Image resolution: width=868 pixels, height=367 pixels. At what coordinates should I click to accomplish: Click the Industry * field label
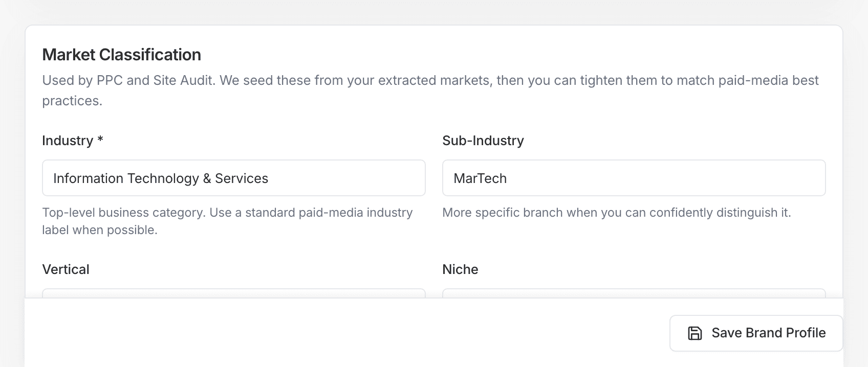pyautogui.click(x=73, y=141)
